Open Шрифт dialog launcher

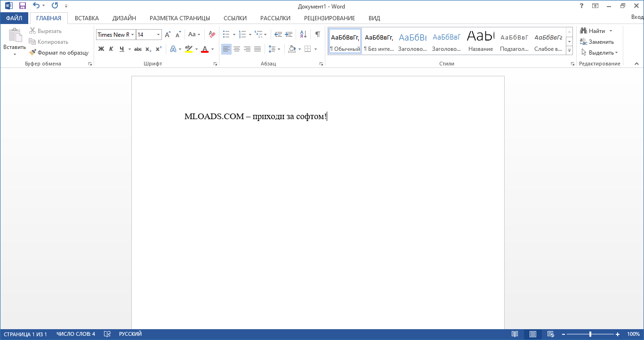pyautogui.click(x=215, y=64)
